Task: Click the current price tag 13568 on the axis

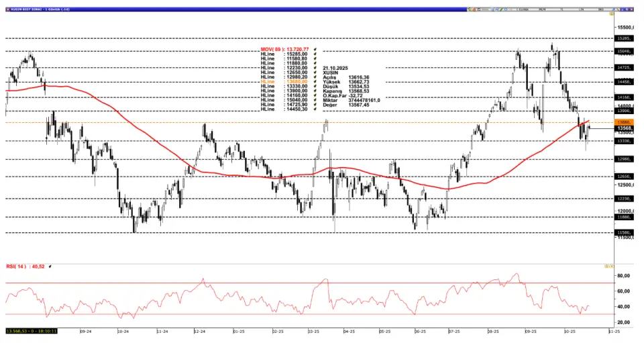Action: tap(625, 128)
